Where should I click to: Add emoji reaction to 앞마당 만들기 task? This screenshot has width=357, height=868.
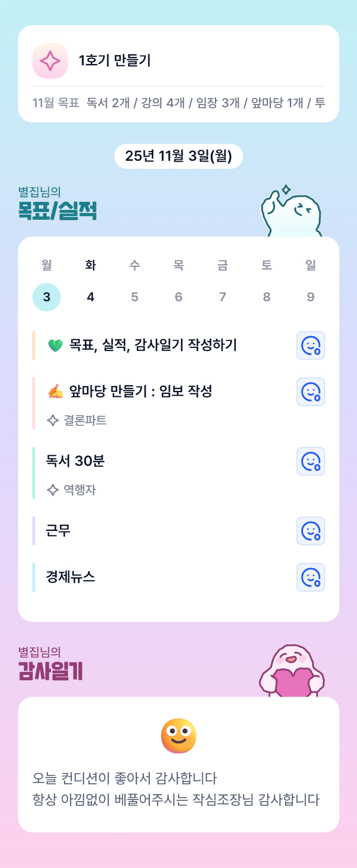click(310, 392)
